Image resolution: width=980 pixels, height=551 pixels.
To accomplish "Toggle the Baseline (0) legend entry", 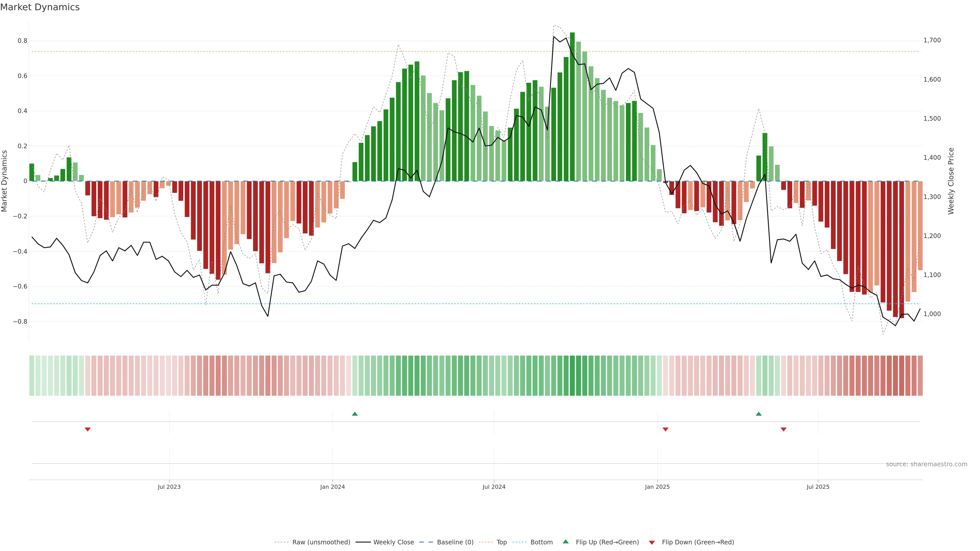I will (455, 542).
